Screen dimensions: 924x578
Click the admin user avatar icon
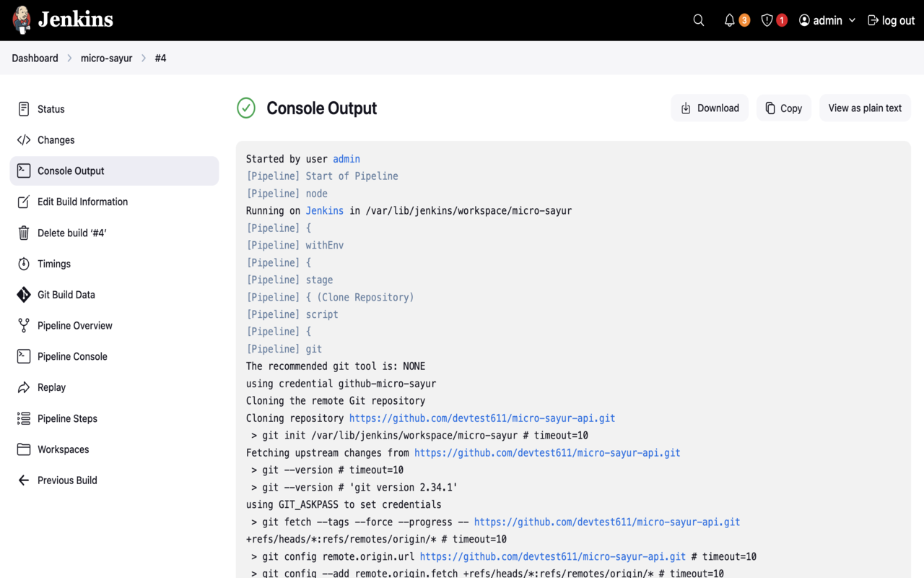pos(804,20)
